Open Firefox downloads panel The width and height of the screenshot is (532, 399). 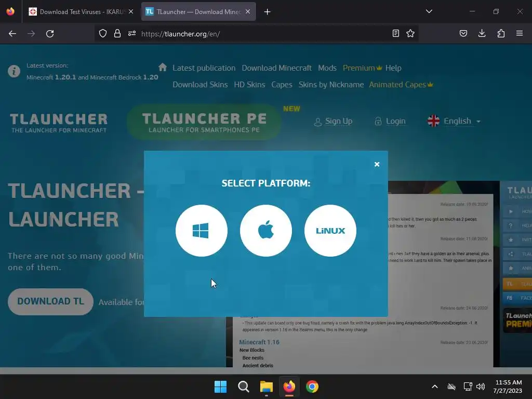coord(482,34)
